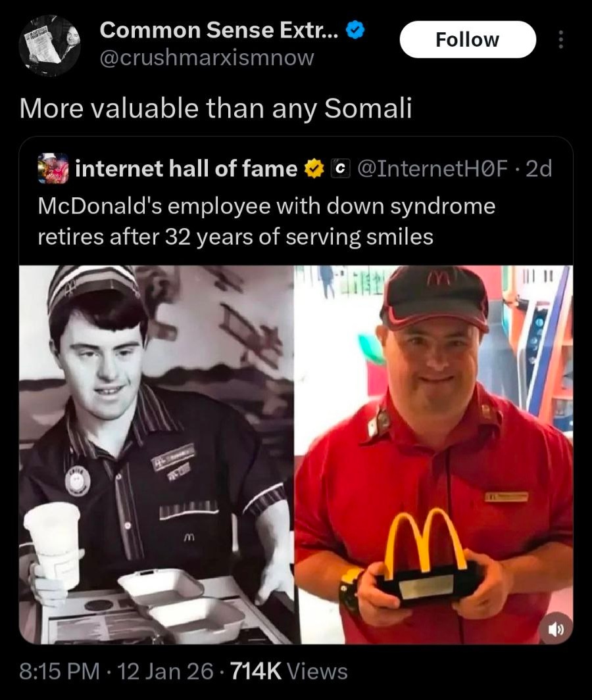Open internet hall of fame avatar
Viewport: 592px width, 700px height.
click(x=53, y=169)
